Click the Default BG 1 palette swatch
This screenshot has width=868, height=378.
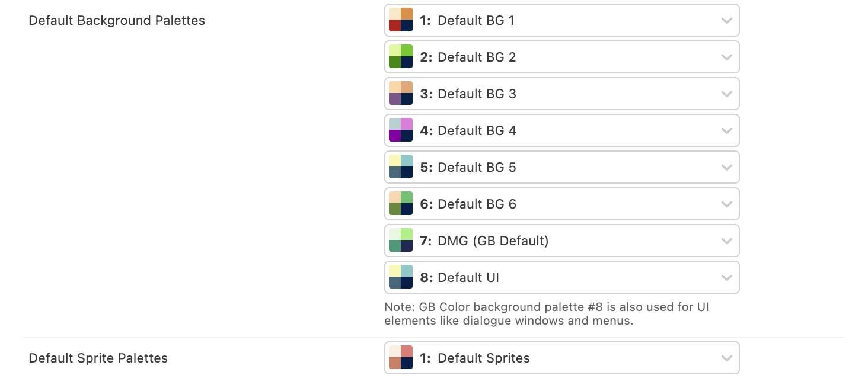(x=401, y=20)
